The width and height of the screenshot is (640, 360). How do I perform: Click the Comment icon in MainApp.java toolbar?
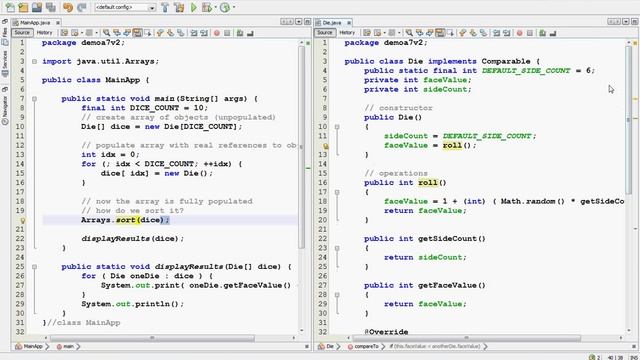click(x=240, y=33)
